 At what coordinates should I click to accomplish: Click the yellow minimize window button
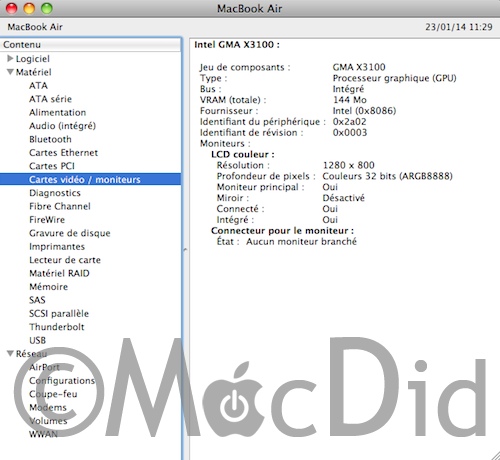coord(29,8)
